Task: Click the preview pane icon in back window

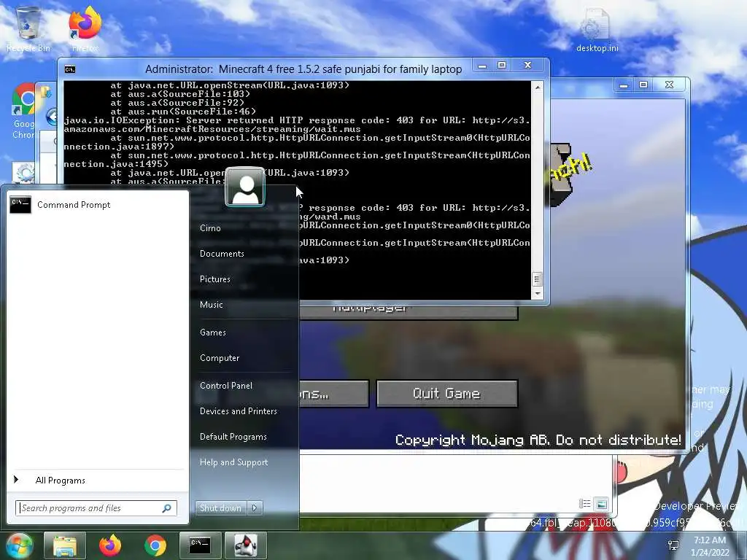Action: point(601,504)
